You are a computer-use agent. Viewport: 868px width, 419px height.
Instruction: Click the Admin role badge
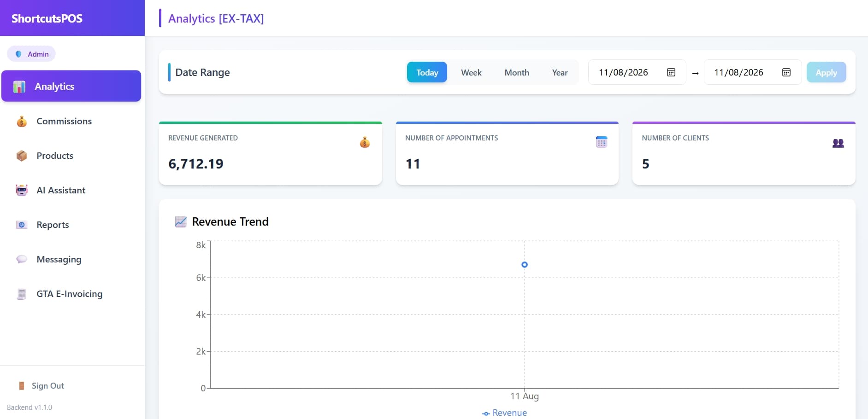31,54
